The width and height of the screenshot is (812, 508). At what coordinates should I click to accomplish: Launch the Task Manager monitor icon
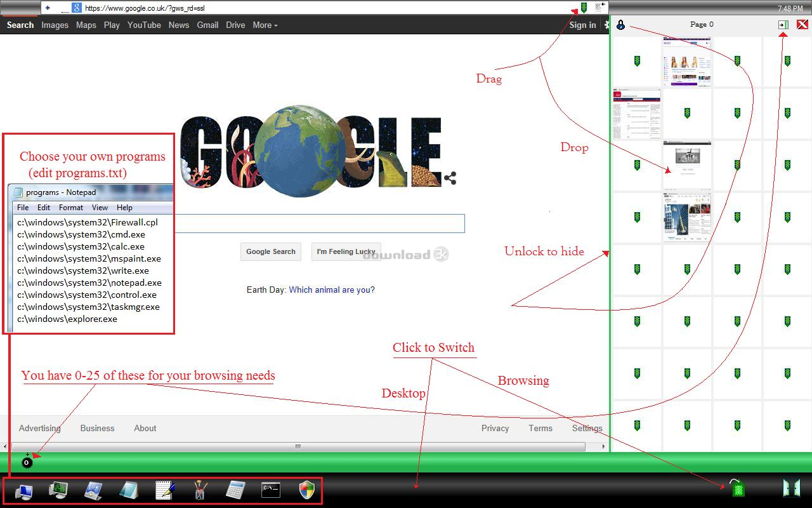point(58,490)
